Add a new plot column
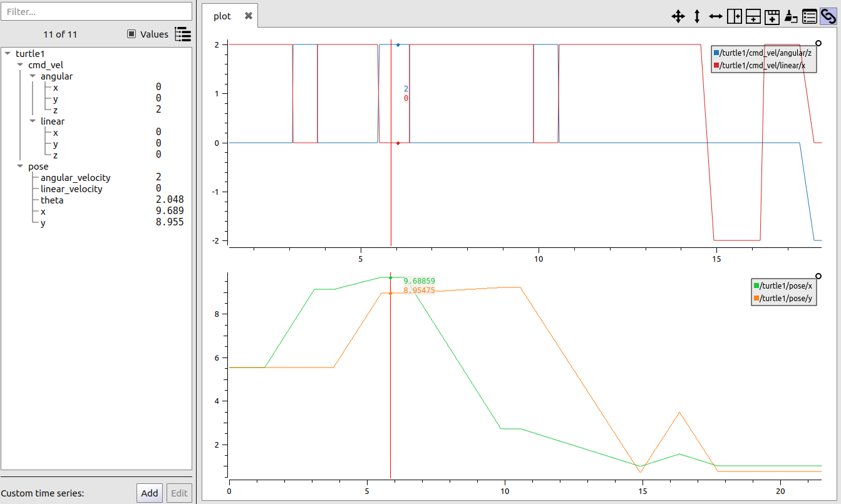The height and width of the screenshot is (504, 841). point(735,17)
